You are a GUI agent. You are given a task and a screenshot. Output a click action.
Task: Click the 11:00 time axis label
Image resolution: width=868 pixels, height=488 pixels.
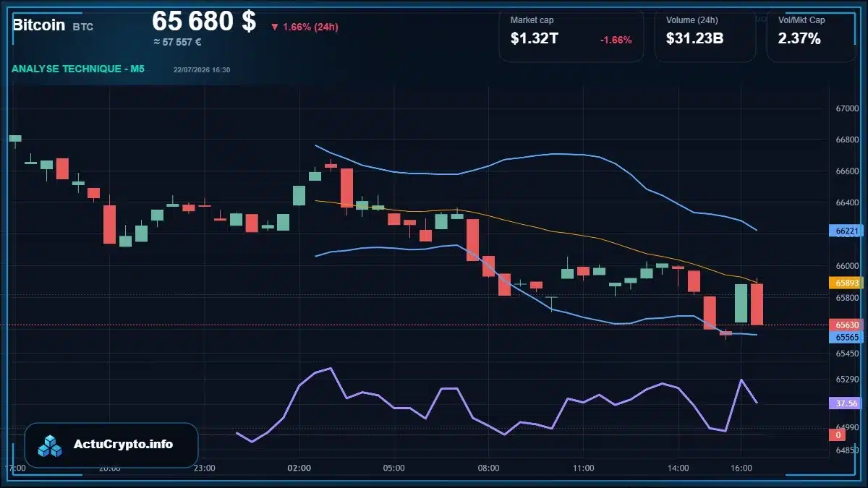(584, 468)
